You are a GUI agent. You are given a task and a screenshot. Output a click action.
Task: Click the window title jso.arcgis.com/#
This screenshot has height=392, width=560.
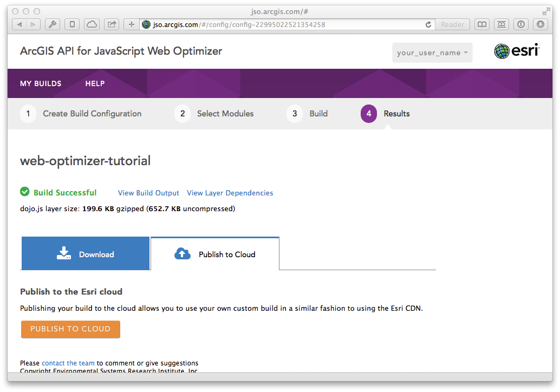click(x=279, y=11)
